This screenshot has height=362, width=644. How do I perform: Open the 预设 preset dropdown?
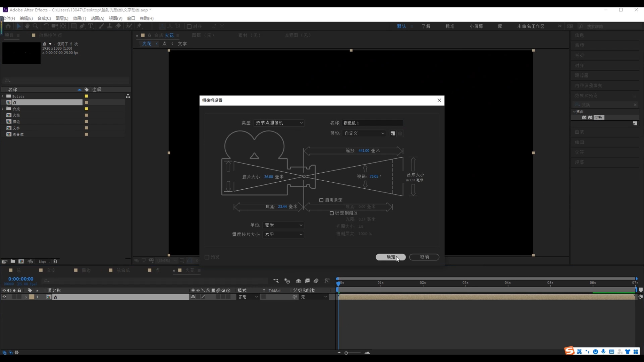[364, 133]
